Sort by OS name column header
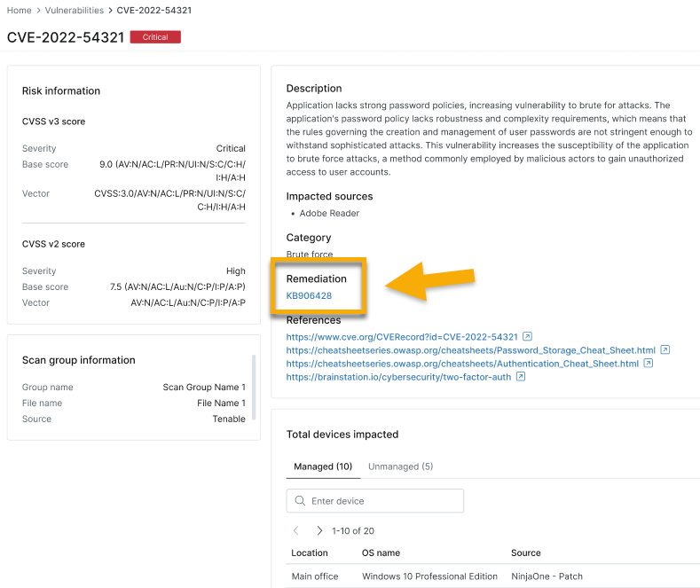 tap(381, 553)
